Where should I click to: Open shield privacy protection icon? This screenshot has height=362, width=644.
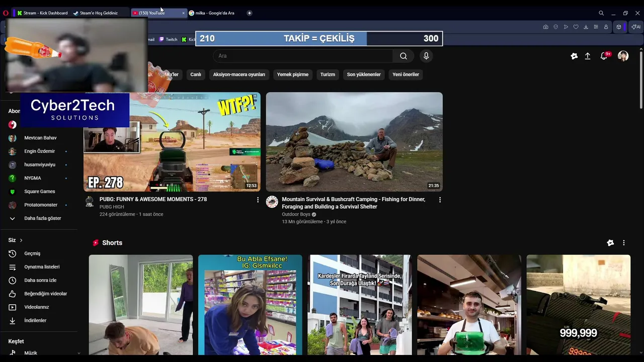click(555, 27)
